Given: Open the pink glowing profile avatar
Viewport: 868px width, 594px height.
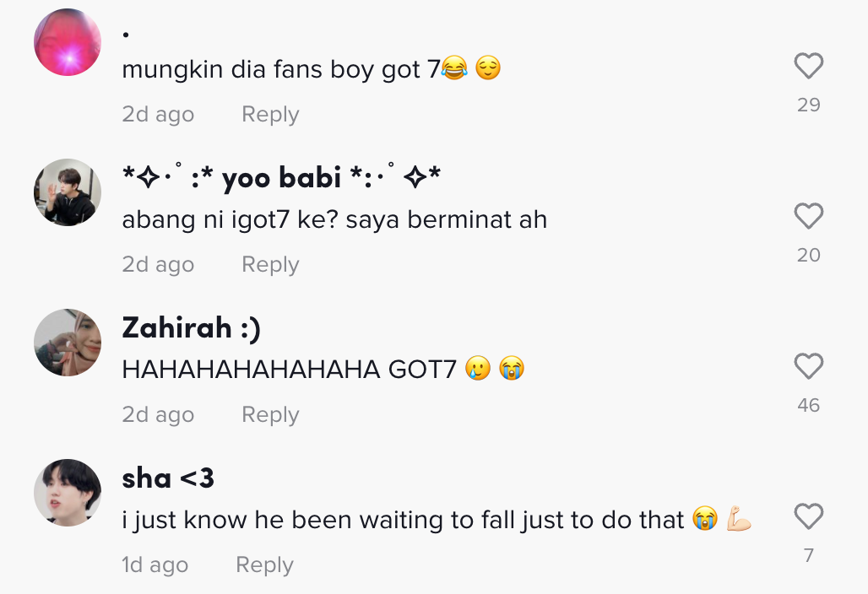Looking at the screenshot, I should 68,42.
